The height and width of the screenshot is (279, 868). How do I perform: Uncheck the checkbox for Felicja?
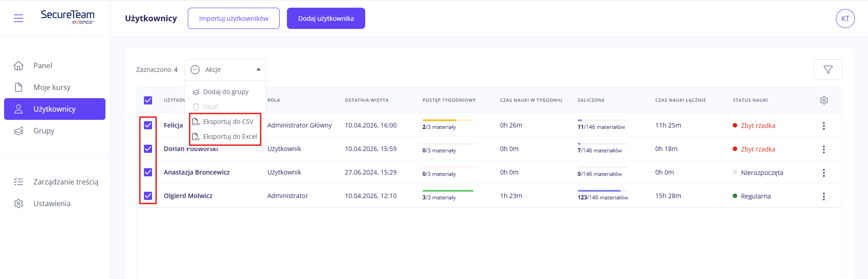(x=148, y=125)
